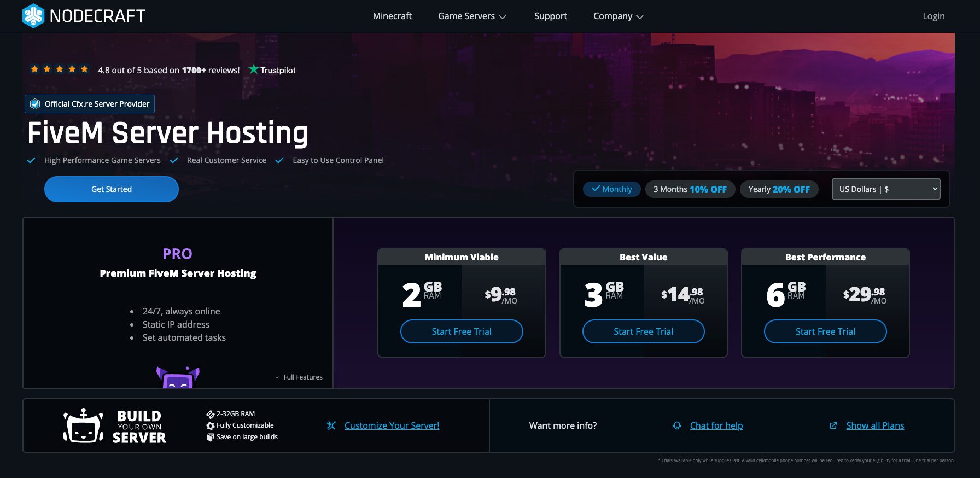
Task: Click the headset icon beside Chat for help
Action: [677, 425]
